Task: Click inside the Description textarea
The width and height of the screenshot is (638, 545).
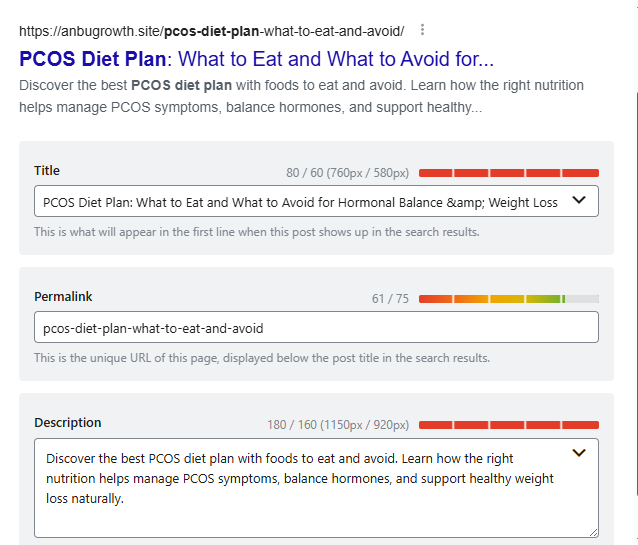Action: 300,478
